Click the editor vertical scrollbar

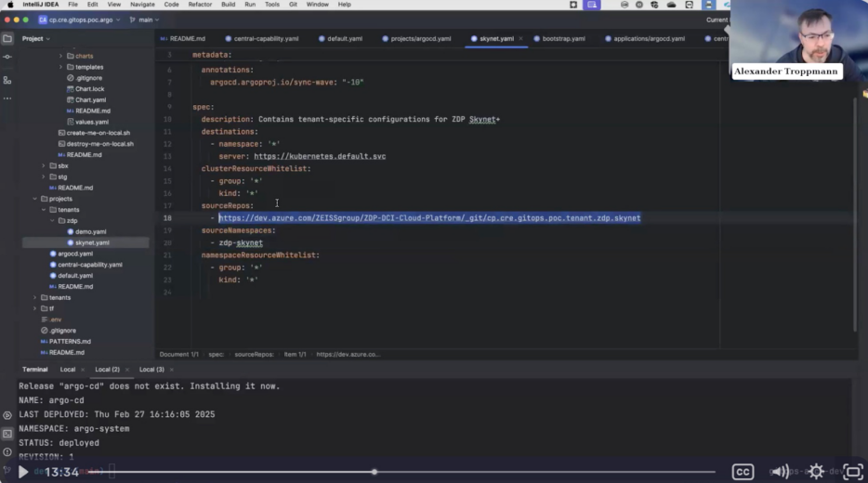pyautogui.click(x=856, y=215)
